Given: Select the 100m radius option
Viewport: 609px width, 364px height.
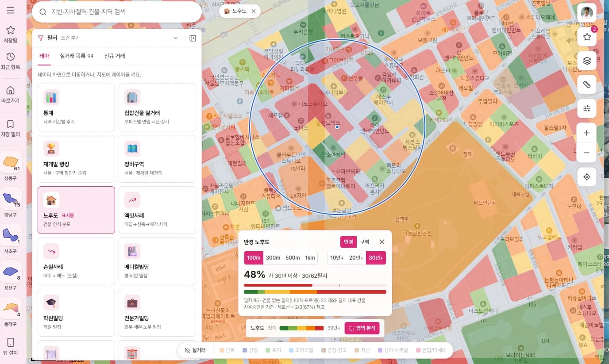Looking at the screenshot, I should [254, 258].
